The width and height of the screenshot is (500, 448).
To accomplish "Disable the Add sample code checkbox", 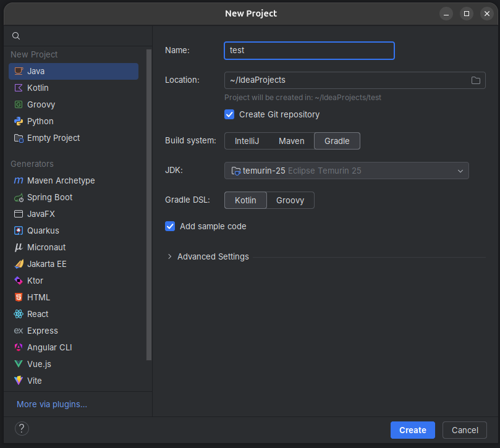I will coord(170,226).
